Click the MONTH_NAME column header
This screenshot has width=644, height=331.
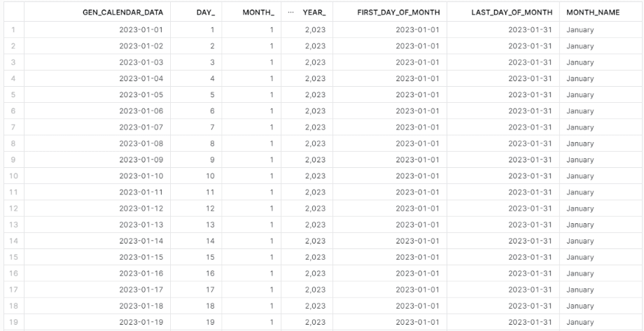coord(593,13)
